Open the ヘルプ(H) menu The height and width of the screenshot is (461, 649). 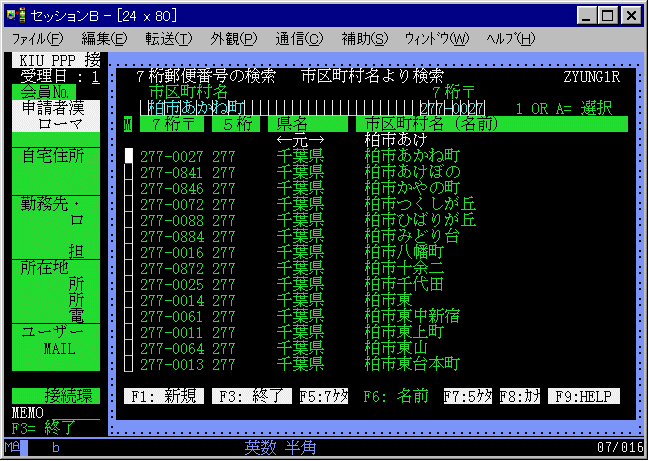pyautogui.click(x=511, y=39)
